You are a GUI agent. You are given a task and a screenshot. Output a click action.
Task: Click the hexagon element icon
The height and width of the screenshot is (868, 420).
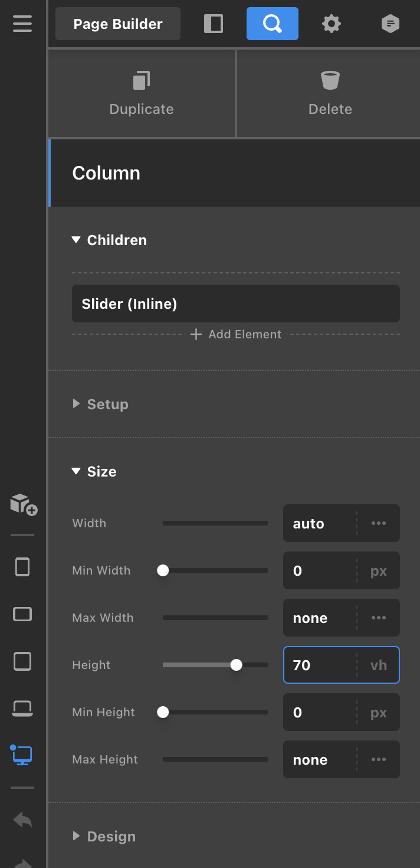[390, 24]
